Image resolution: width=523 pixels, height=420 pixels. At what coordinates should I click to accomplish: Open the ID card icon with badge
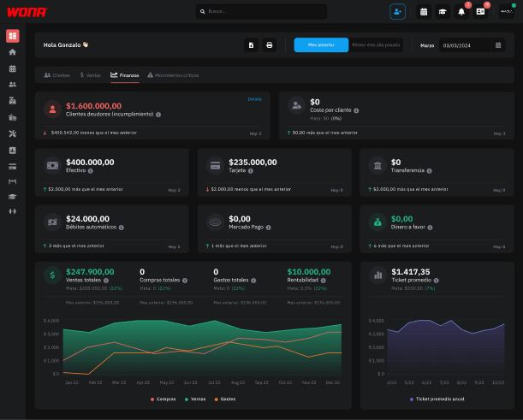[x=480, y=12]
